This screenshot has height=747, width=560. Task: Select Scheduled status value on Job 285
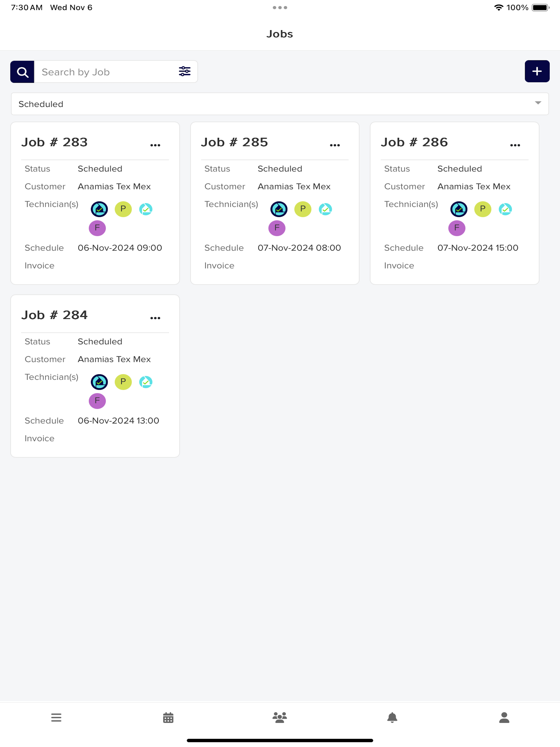pos(280,169)
